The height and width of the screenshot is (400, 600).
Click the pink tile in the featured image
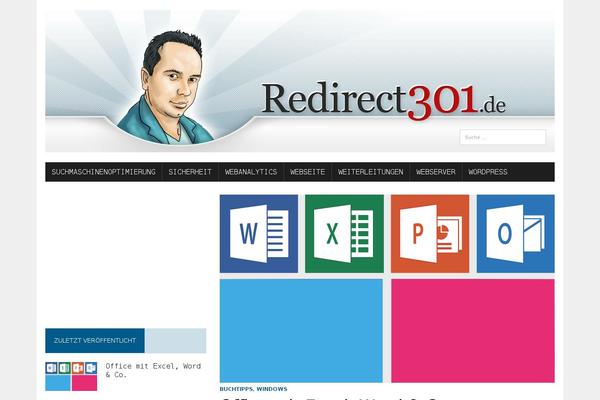tap(473, 331)
